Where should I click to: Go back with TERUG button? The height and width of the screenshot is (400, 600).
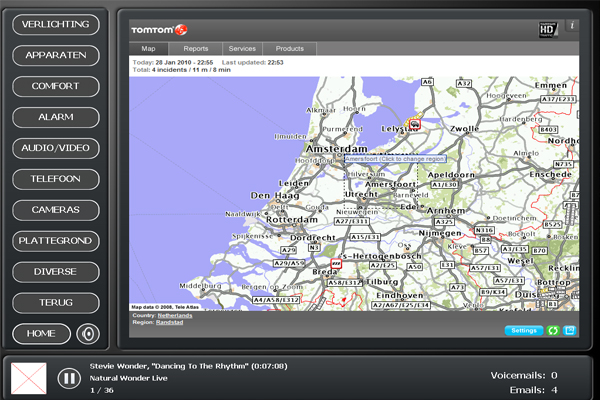(x=56, y=303)
